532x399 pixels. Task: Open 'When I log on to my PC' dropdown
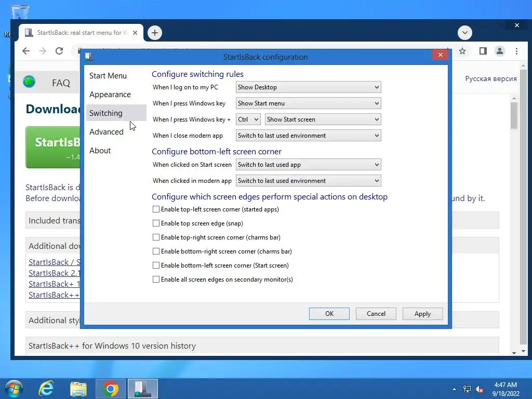(308, 87)
